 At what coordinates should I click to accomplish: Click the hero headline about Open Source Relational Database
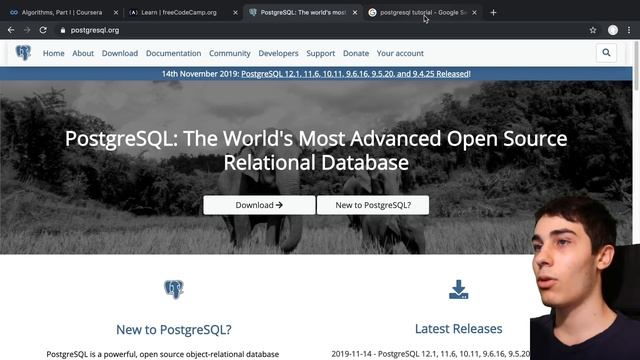316,150
